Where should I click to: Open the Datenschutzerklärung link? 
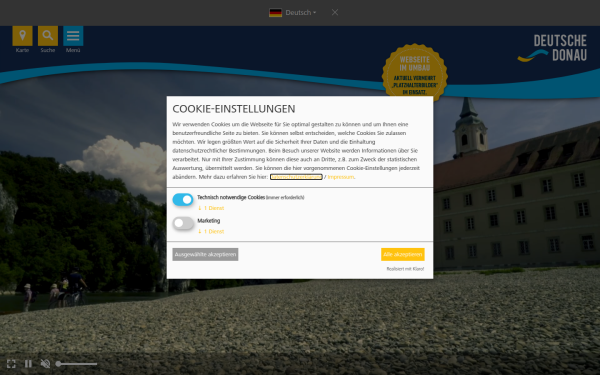tap(296, 177)
